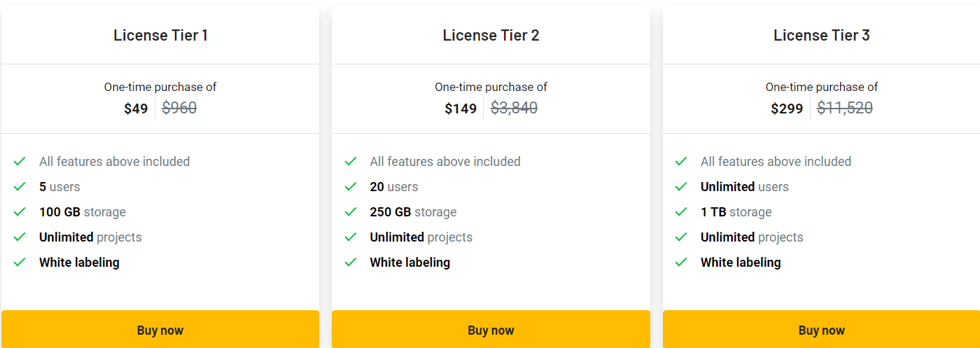This screenshot has width=980, height=348.
Task: Click checkmark beside Tier 1 '5 users'
Action: (x=20, y=187)
